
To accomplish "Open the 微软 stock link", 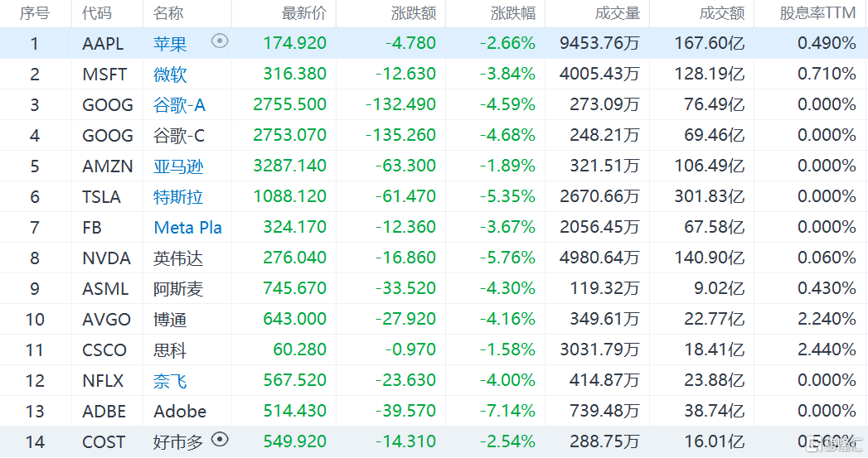I will pos(170,75).
